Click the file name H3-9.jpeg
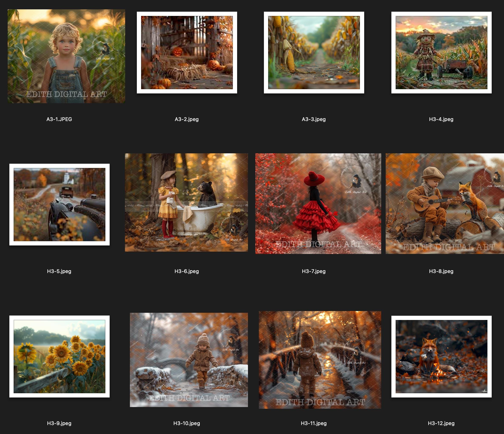The image size is (504, 434). pyautogui.click(x=59, y=423)
